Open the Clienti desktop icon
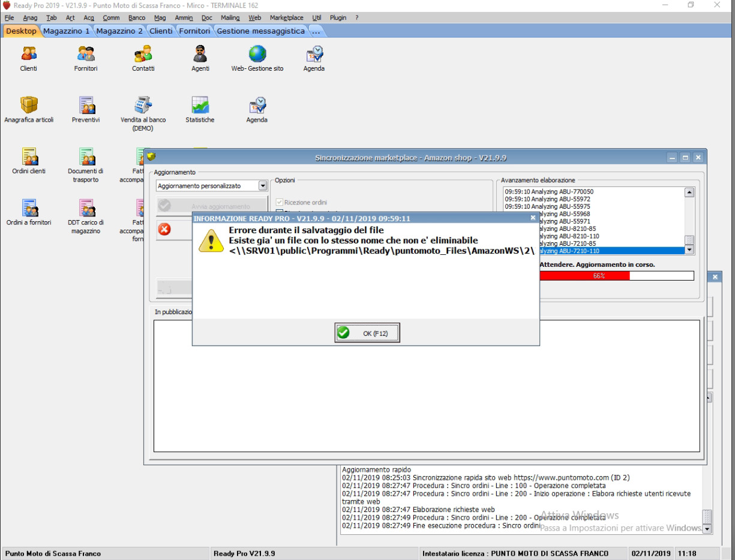Image resolution: width=735 pixels, height=560 pixels. coord(28,54)
